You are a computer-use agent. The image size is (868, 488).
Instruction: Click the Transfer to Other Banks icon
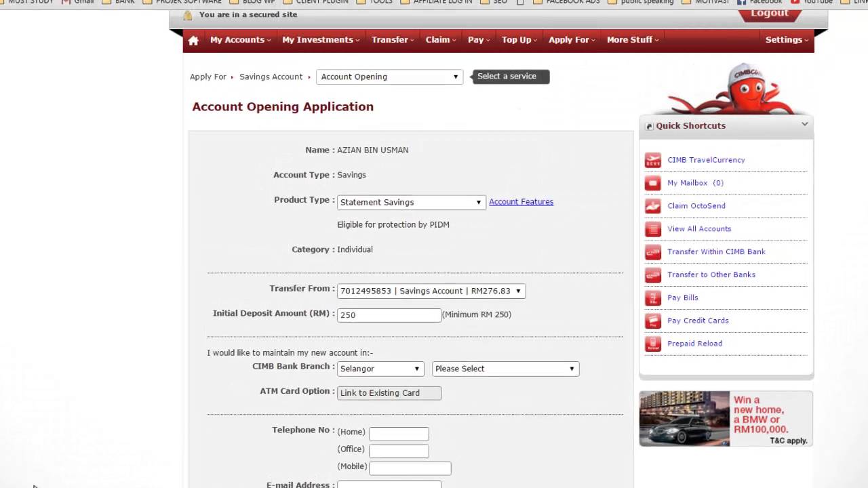tap(653, 275)
